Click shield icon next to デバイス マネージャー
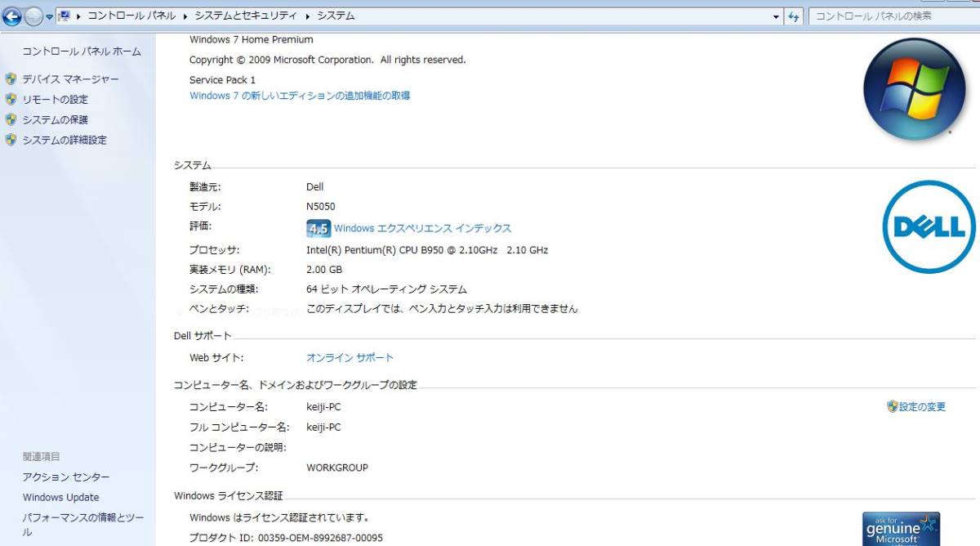This screenshot has width=980, height=546. (11, 79)
